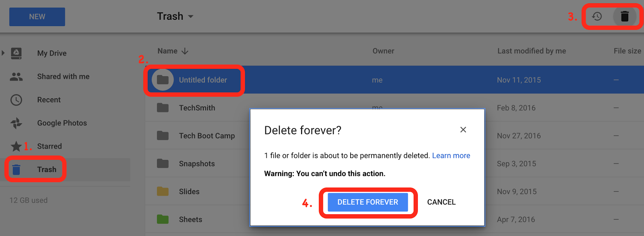The image size is (644, 236).
Task: Open the Trash title dropdown arrow
Action: (x=191, y=17)
